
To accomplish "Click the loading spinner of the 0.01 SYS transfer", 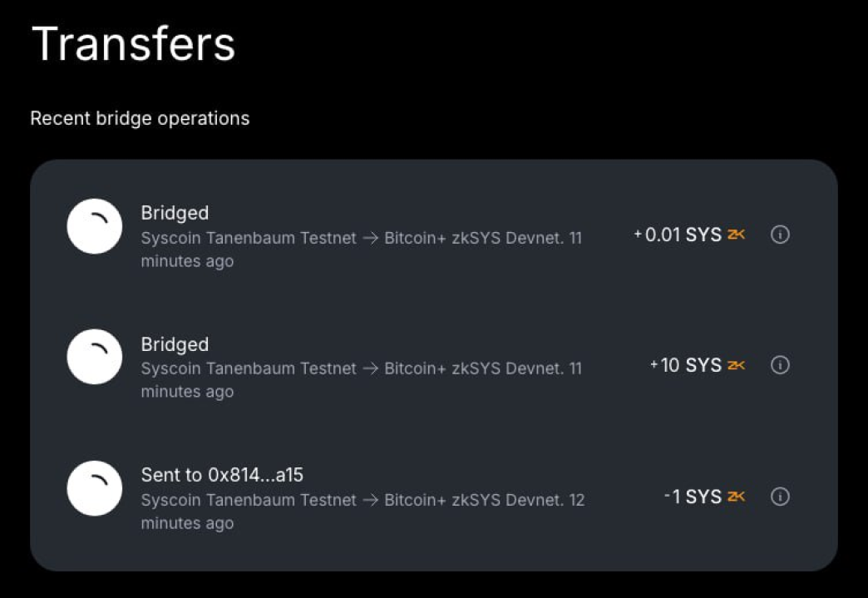I will 95,226.
